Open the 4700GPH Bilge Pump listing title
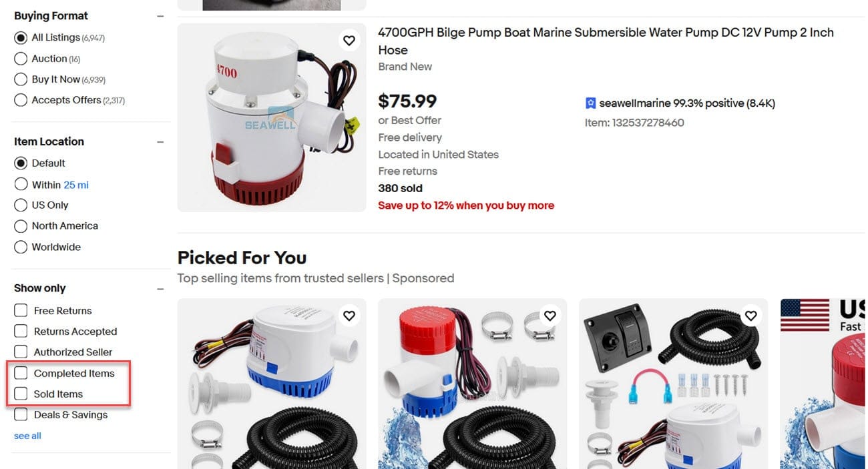This screenshot has width=868, height=469. tap(606, 41)
